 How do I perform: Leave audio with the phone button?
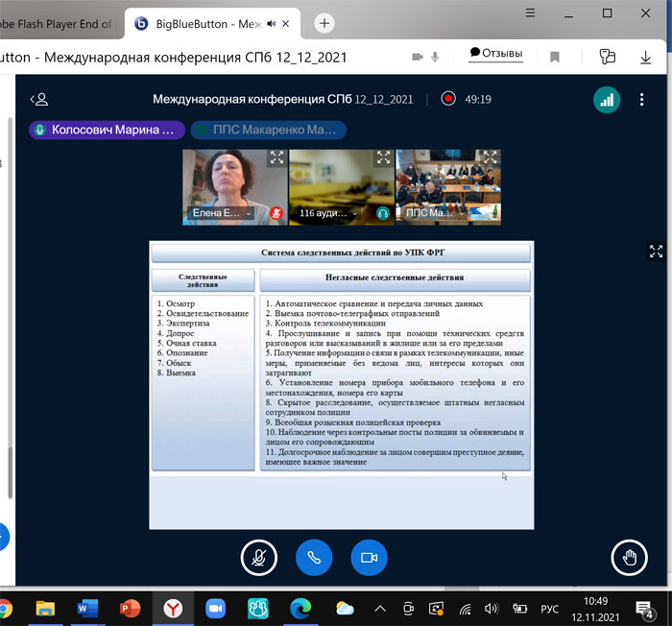click(x=314, y=557)
